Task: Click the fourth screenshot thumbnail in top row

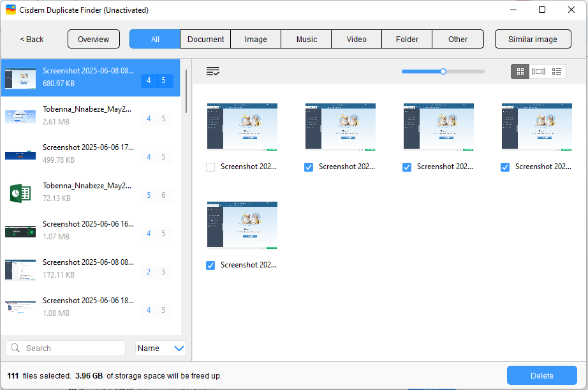Action: (537, 127)
